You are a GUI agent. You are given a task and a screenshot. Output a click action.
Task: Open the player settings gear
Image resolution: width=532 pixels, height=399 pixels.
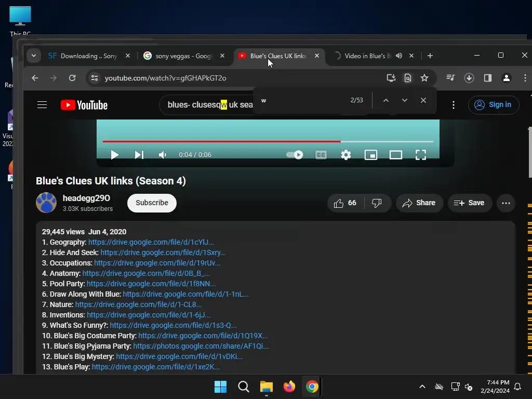(345, 155)
